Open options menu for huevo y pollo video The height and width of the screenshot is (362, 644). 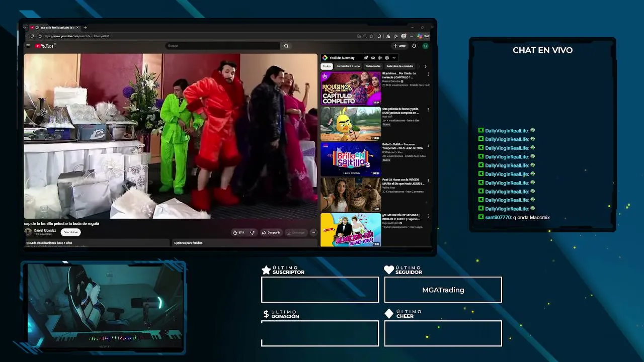pos(428,110)
